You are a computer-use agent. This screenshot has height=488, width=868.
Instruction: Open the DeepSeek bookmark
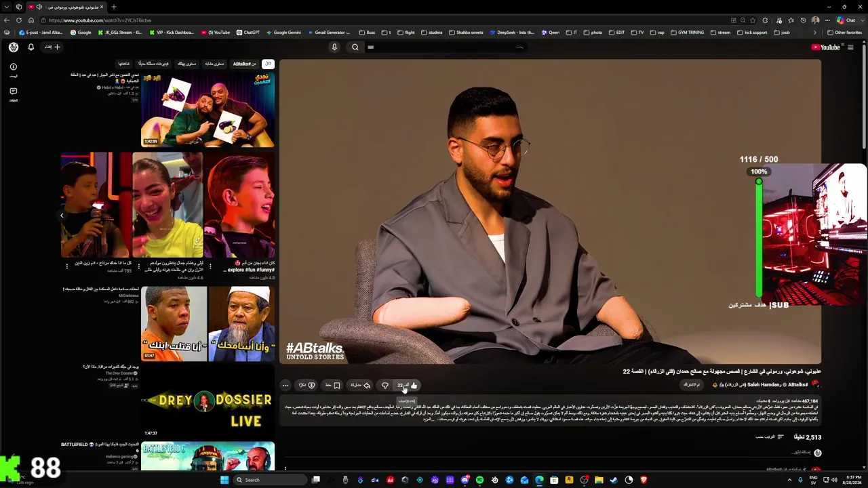(512, 33)
